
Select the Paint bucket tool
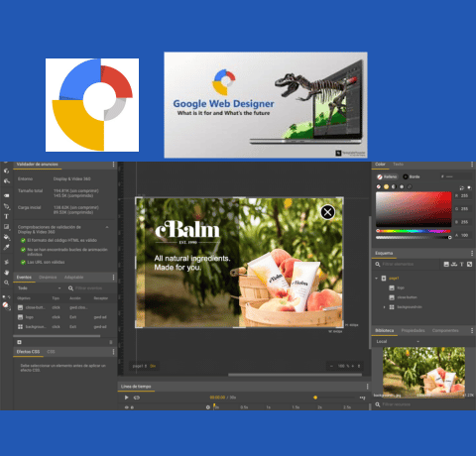(x=6, y=237)
